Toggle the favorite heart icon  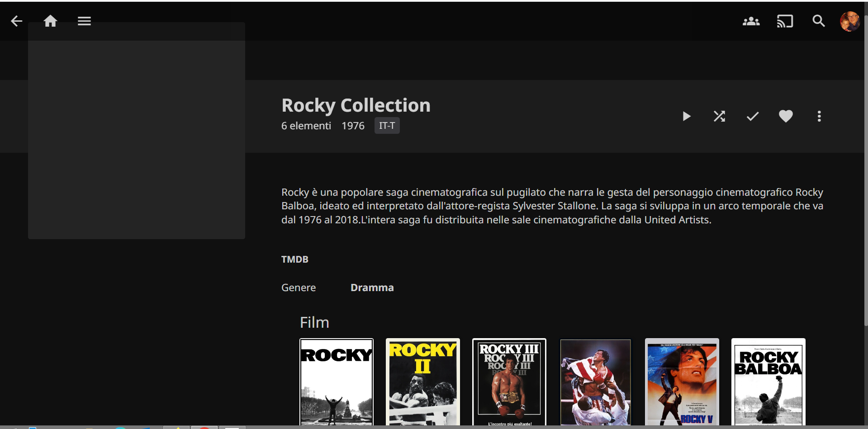[786, 117]
